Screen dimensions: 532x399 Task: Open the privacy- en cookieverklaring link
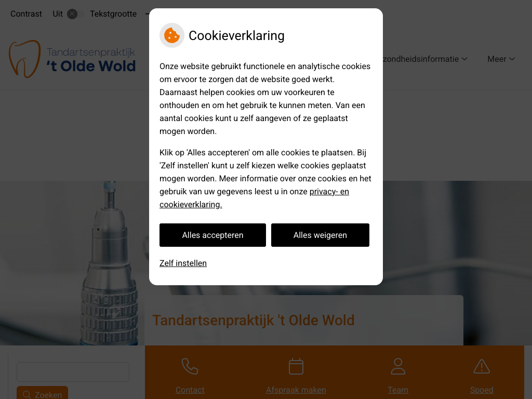(254, 198)
